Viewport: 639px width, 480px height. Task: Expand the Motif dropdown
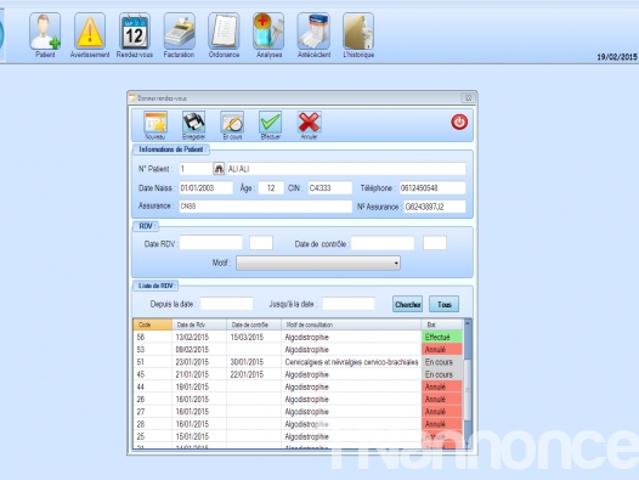pos(318,263)
